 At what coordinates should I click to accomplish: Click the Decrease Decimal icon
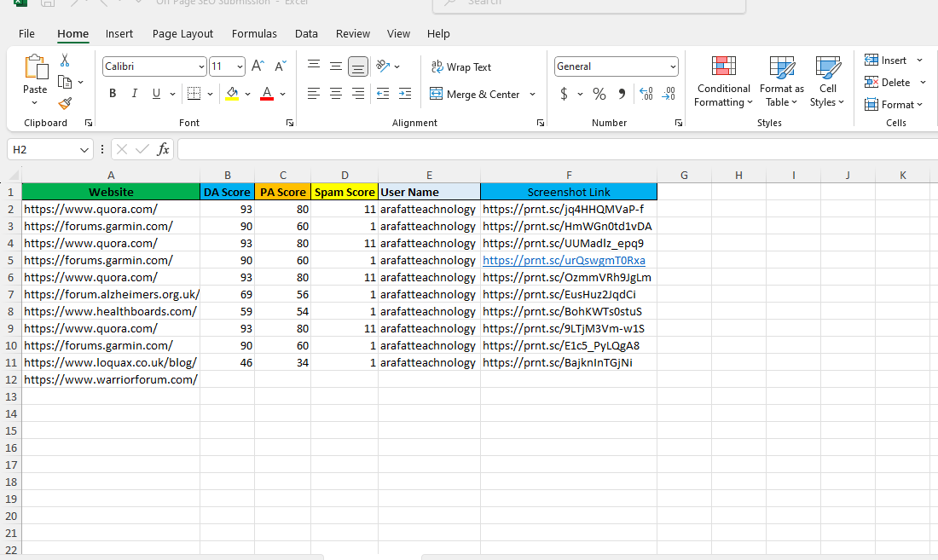click(669, 94)
